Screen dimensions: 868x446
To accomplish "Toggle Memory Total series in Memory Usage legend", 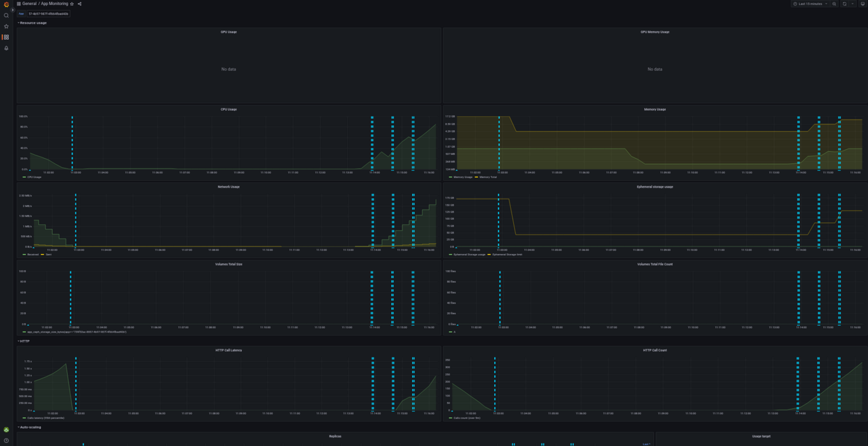I will click(487, 177).
